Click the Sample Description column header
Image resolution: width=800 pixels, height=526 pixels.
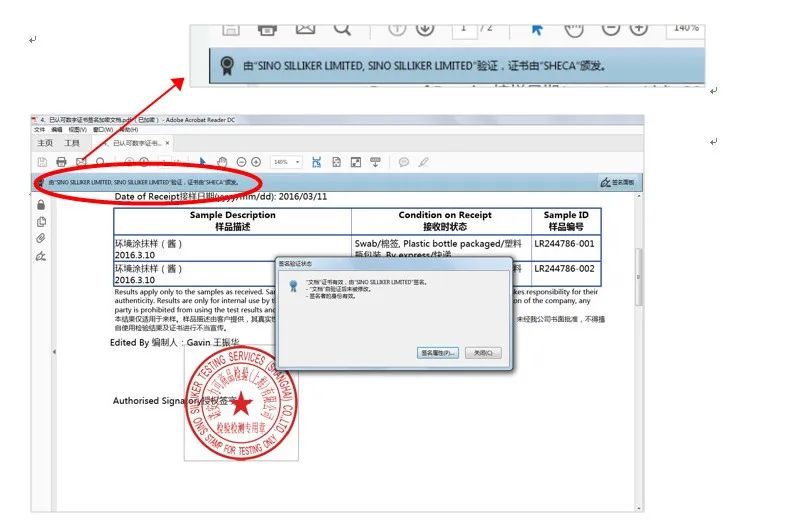233,221
